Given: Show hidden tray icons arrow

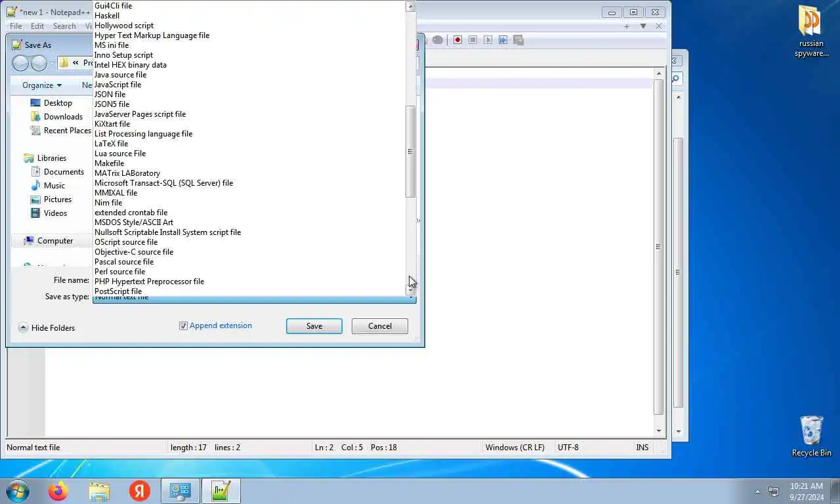Looking at the screenshot, I should [757, 492].
